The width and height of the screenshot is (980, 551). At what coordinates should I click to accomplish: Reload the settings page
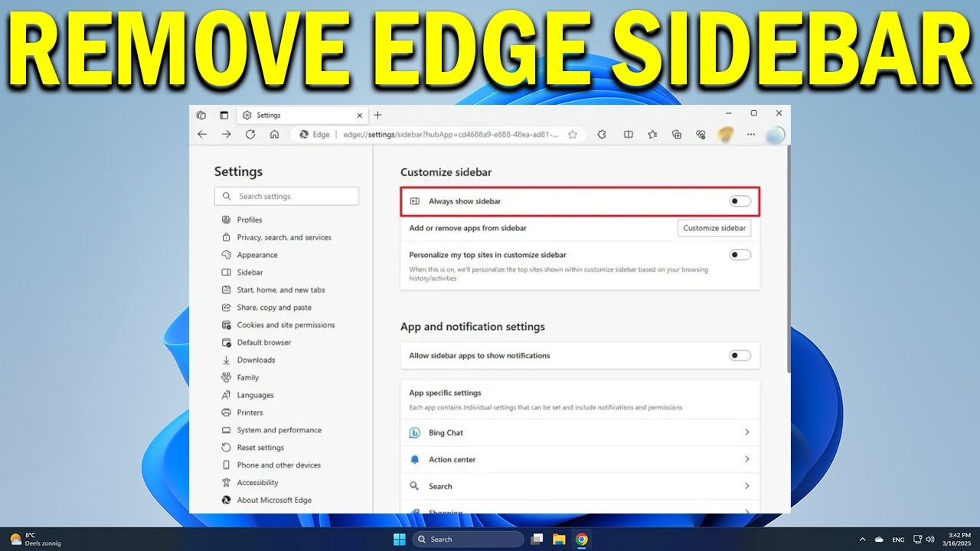(250, 134)
